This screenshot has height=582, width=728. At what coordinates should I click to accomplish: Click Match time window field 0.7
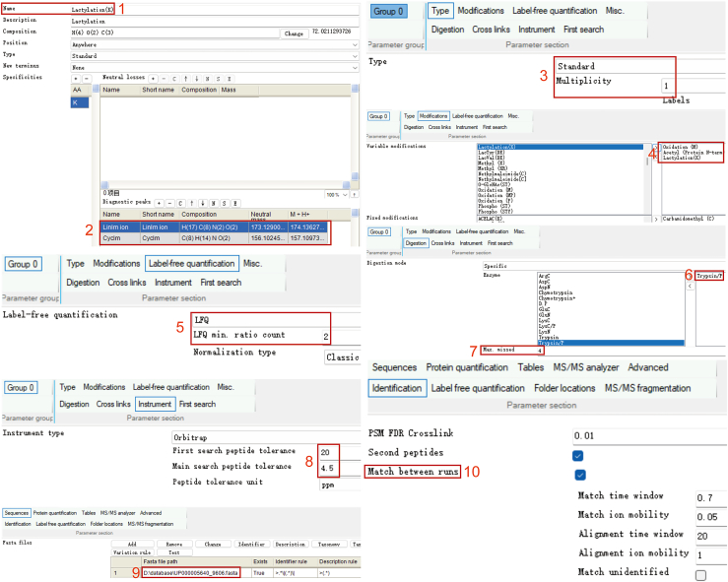click(x=711, y=497)
